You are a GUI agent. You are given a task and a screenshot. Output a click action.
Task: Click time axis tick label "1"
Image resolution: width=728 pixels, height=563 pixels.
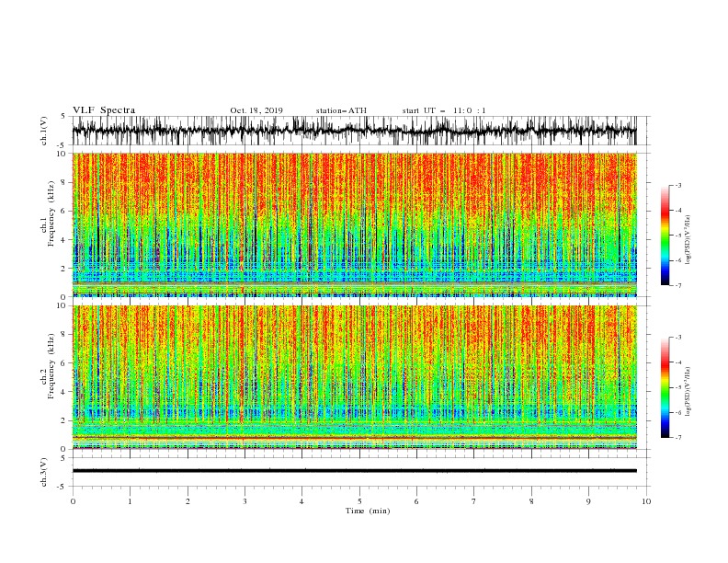[x=130, y=501]
